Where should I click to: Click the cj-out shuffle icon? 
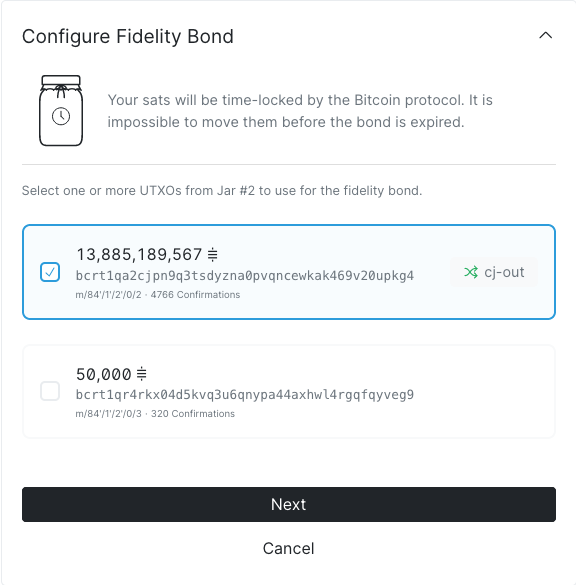471,272
